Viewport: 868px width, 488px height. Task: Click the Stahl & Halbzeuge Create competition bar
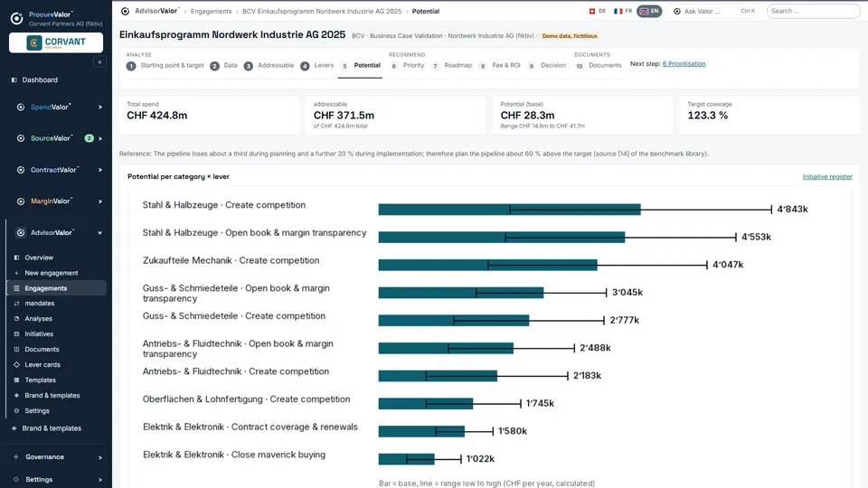509,210
